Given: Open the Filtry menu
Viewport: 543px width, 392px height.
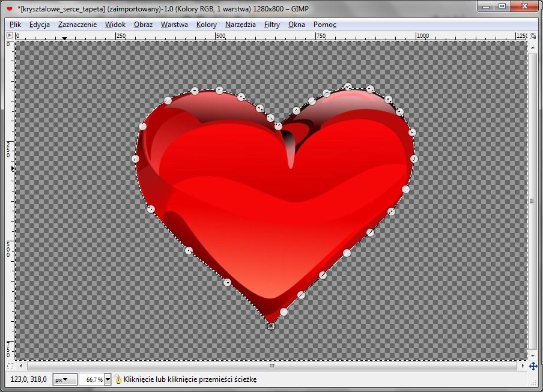Looking at the screenshot, I should coord(272,25).
